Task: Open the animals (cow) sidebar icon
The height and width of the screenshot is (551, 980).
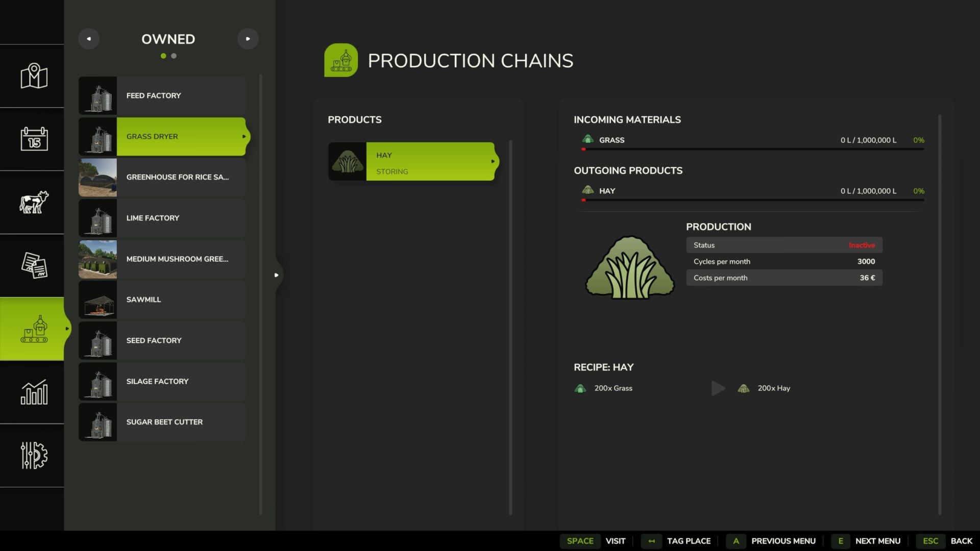Action: click(x=34, y=202)
